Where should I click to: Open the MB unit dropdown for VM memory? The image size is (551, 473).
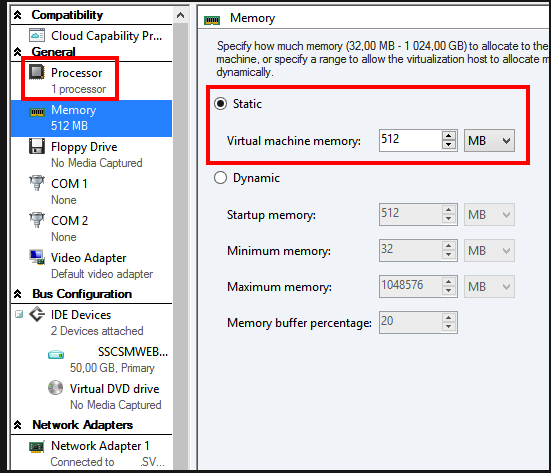coord(489,141)
